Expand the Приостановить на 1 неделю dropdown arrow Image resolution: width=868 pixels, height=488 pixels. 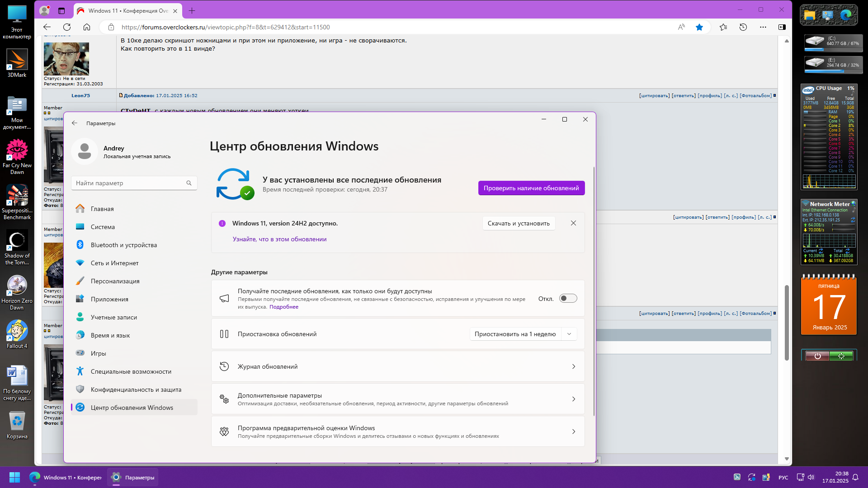pyautogui.click(x=569, y=334)
